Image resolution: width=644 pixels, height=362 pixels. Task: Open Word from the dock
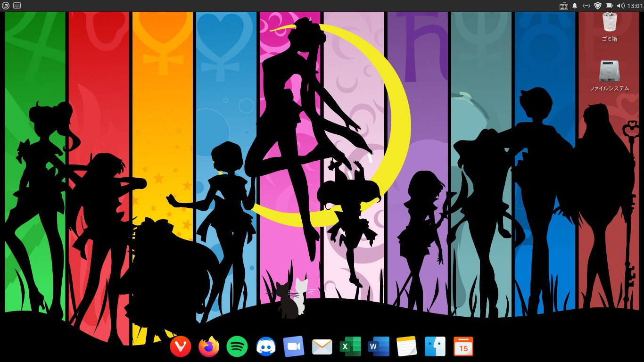[x=379, y=346]
